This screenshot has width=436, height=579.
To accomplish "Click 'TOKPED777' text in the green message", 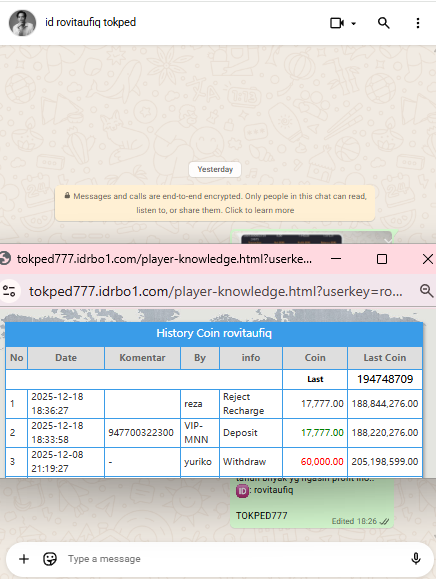I will pos(261,515).
